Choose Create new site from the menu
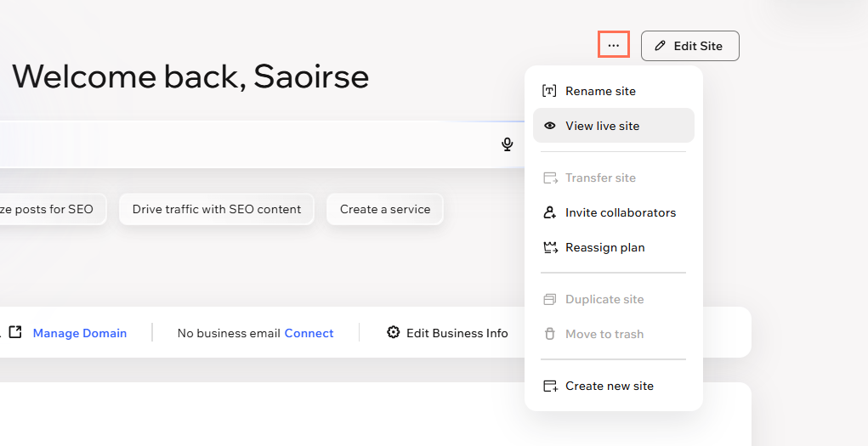868x446 pixels. 613,386
